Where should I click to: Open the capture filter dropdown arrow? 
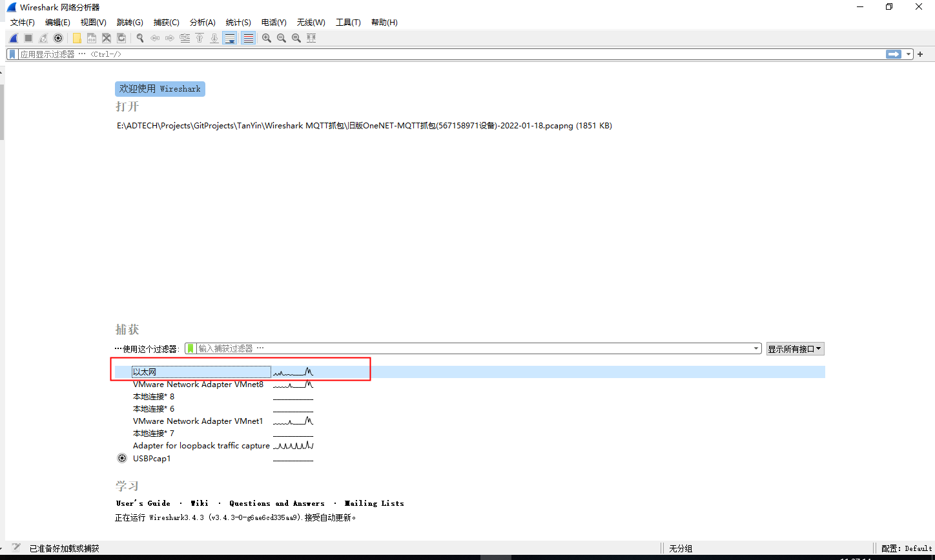[757, 348]
